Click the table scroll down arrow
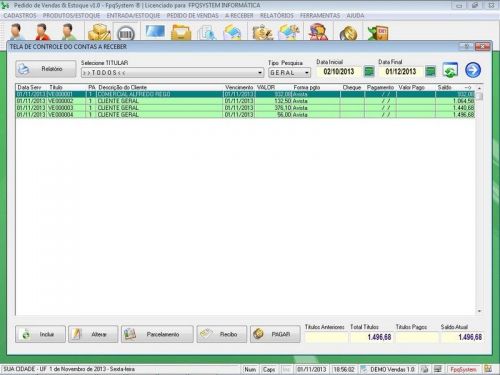500x375 pixels. (479, 311)
